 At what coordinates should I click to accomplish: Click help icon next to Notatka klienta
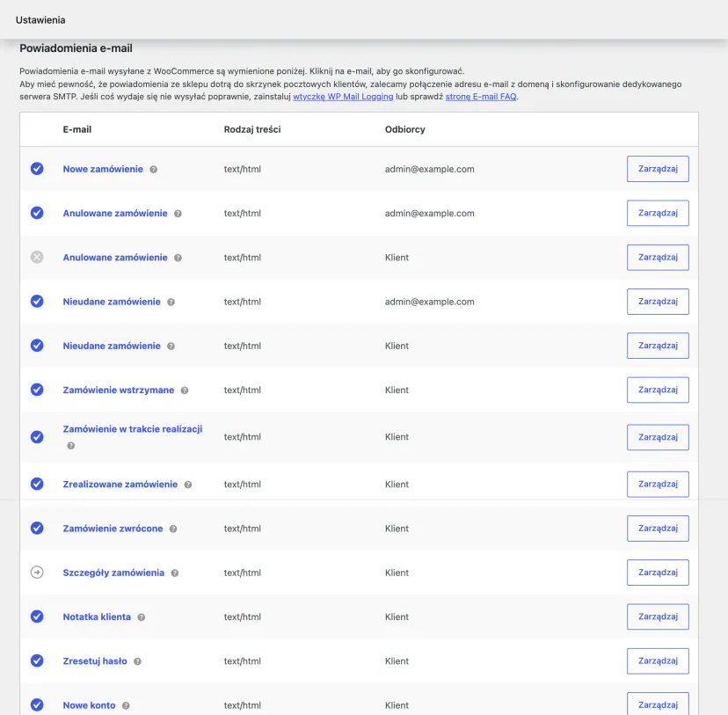[x=142, y=617]
